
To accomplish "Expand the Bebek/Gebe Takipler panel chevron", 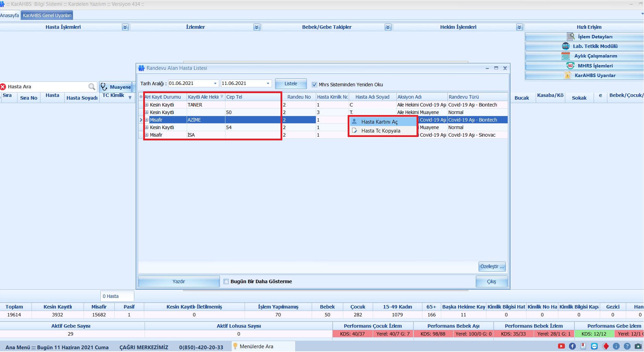I will [x=388, y=27].
